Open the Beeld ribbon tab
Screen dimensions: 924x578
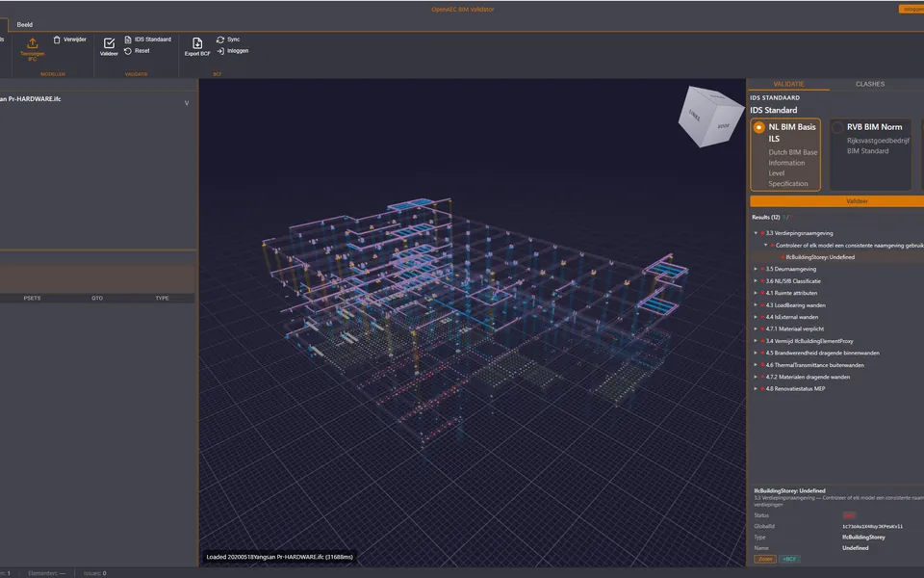pyautogui.click(x=25, y=25)
